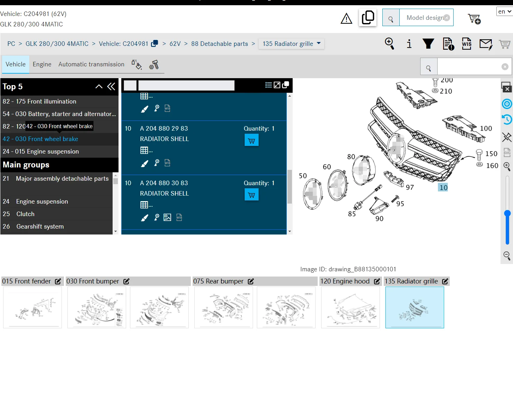Click the paint brush icon for A 204 880 29 83
Image resolution: width=513 pixels, height=420 pixels.
(145, 163)
